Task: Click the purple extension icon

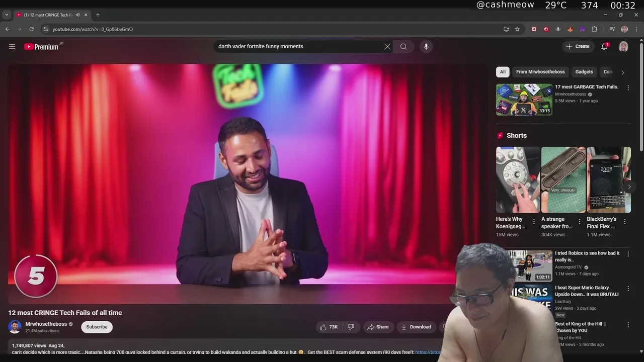Action: click(582, 29)
